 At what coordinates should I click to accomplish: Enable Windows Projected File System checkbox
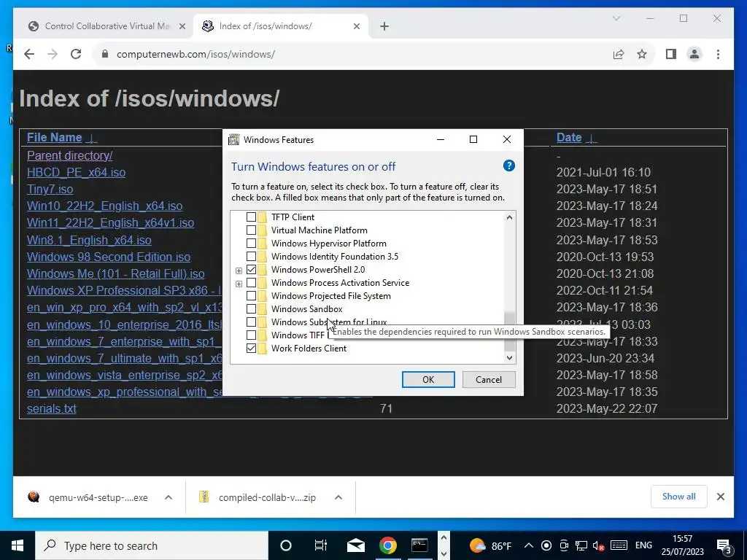[251, 296]
